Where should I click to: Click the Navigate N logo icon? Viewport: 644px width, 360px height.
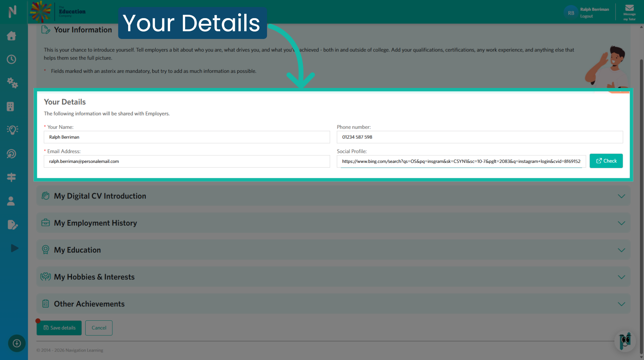point(12,11)
